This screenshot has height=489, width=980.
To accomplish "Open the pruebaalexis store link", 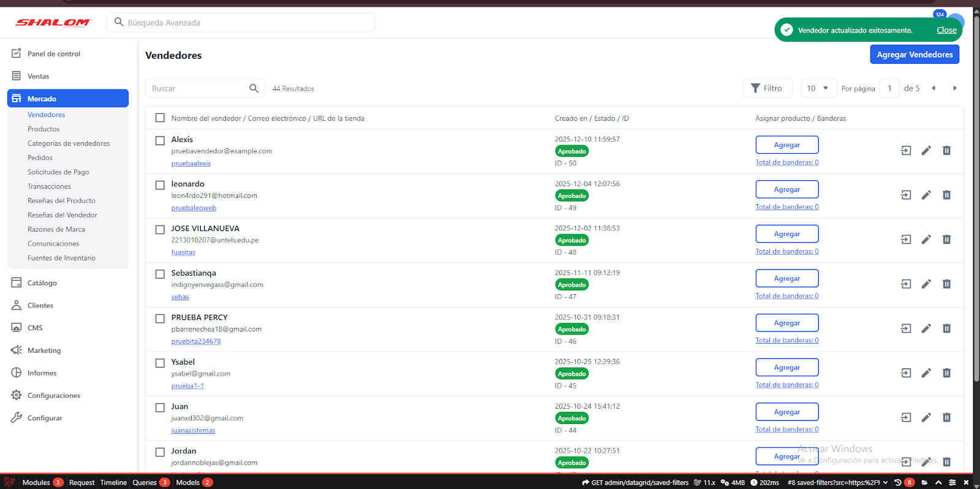I will [190, 164].
